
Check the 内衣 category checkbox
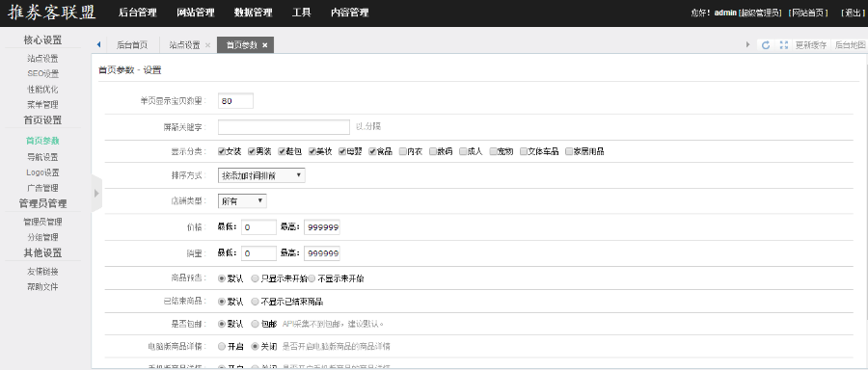click(402, 151)
